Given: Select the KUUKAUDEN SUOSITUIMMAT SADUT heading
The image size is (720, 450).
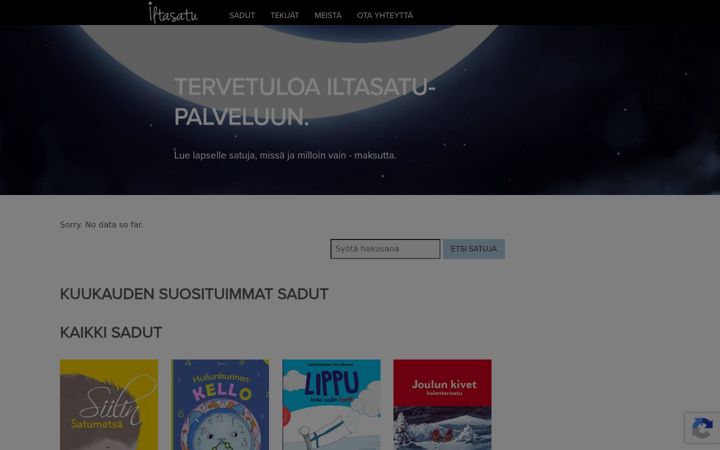Looking at the screenshot, I should [x=194, y=294].
